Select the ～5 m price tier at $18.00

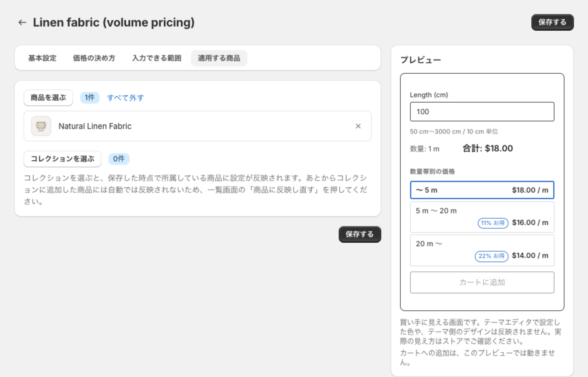click(482, 190)
